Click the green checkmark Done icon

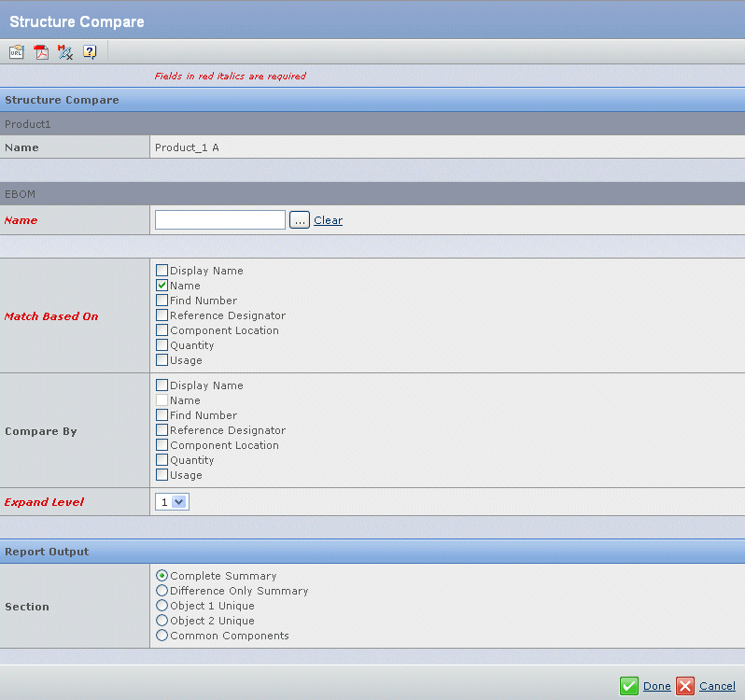coord(629,686)
